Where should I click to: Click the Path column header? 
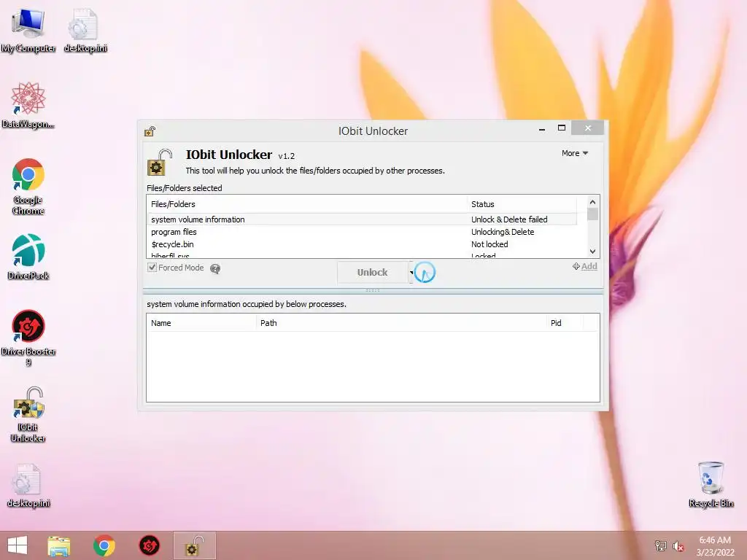tap(401, 323)
